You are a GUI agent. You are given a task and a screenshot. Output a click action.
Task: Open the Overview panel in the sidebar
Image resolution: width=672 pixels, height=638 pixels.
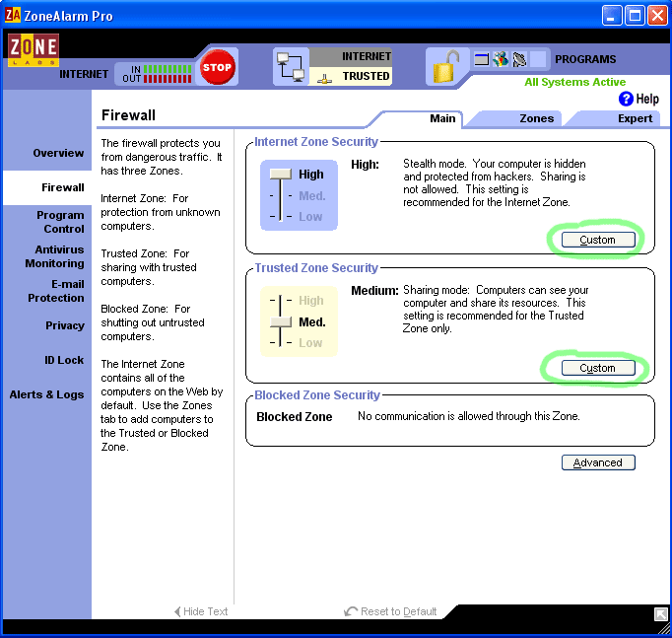(x=58, y=154)
